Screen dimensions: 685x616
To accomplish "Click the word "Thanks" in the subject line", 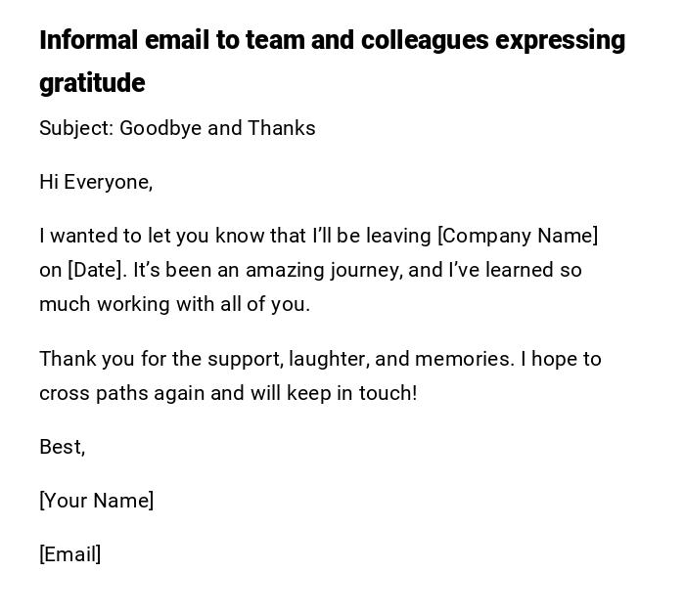I will click(x=282, y=128).
